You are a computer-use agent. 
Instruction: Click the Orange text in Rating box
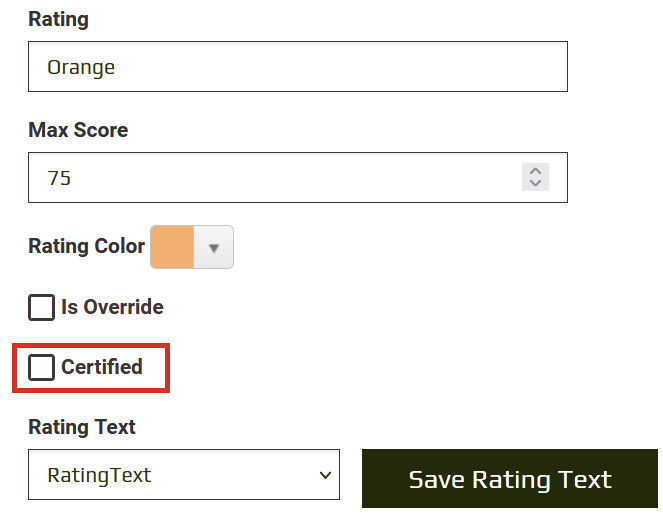click(x=81, y=67)
